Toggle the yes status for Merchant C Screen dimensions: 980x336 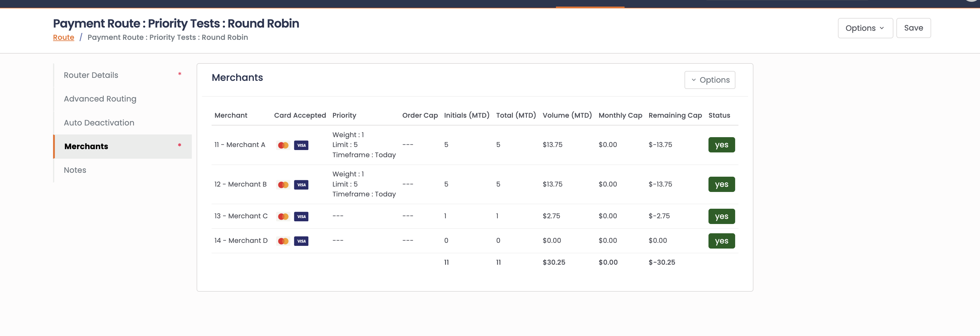point(721,216)
